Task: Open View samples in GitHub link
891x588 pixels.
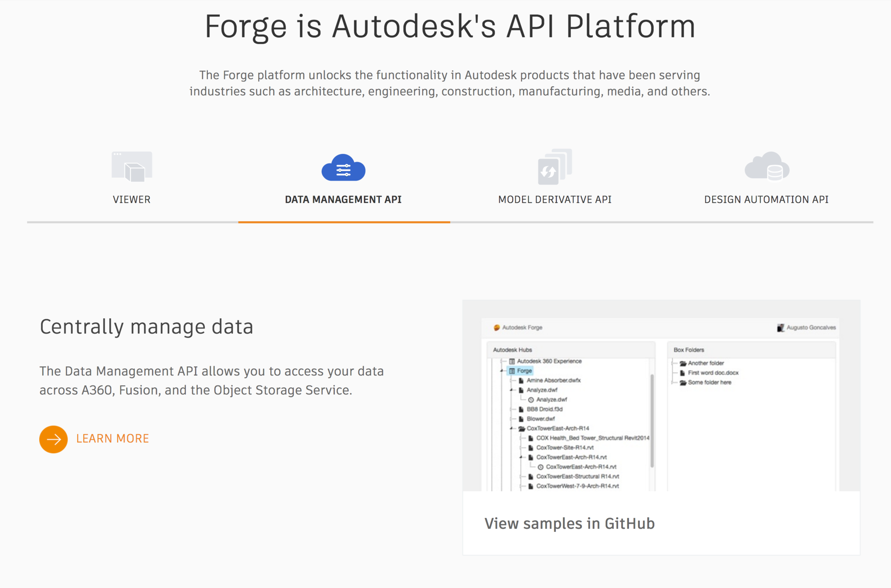Action: point(569,524)
